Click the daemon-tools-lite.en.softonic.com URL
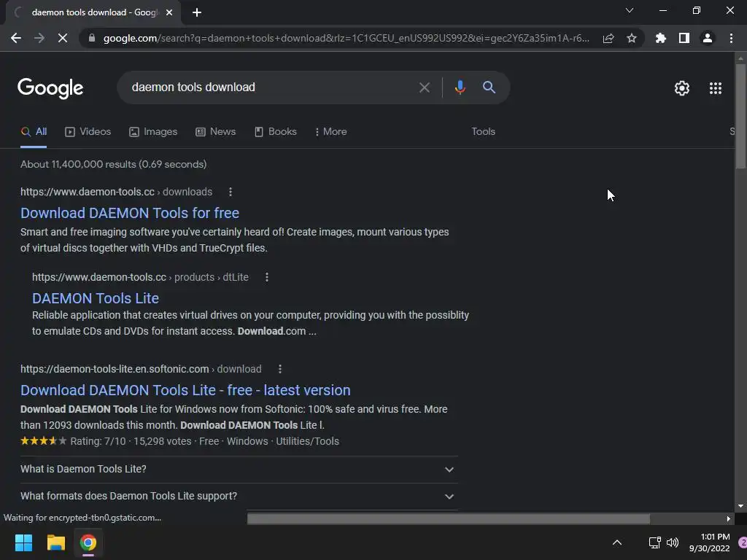The width and height of the screenshot is (747, 560). coord(141,369)
